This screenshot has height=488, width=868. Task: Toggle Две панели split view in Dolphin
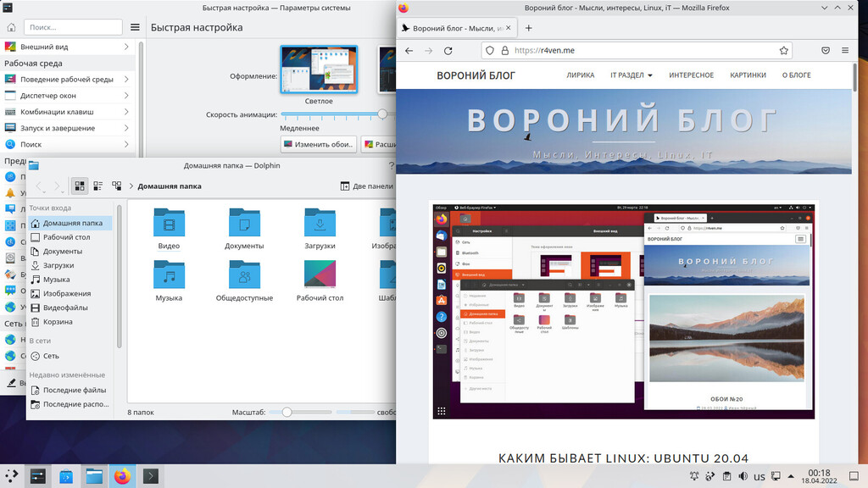(364, 186)
